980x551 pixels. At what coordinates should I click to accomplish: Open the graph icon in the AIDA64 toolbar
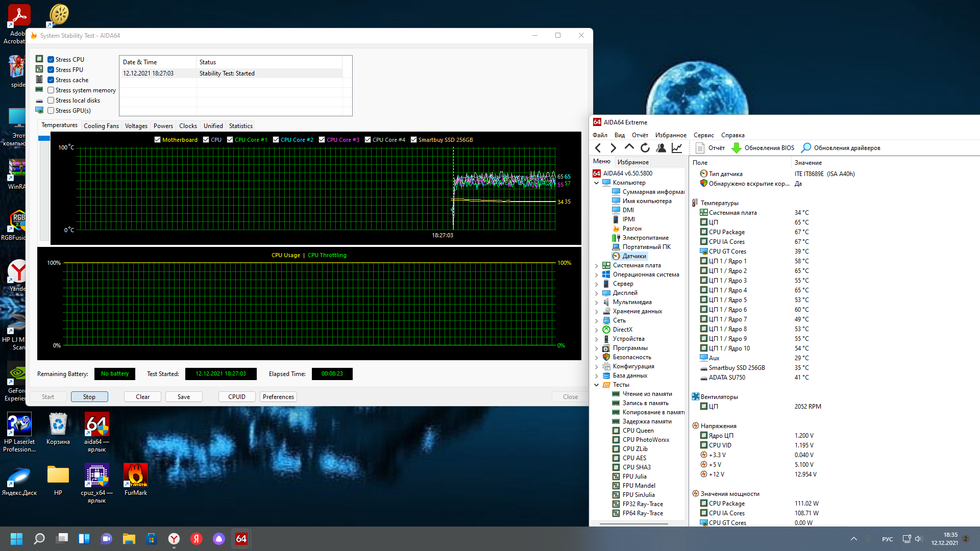[x=677, y=148]
